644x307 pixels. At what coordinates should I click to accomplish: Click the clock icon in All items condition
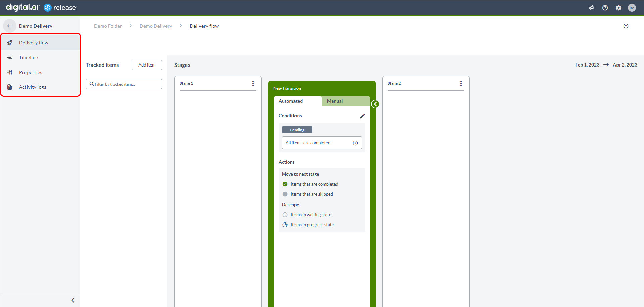355,143
